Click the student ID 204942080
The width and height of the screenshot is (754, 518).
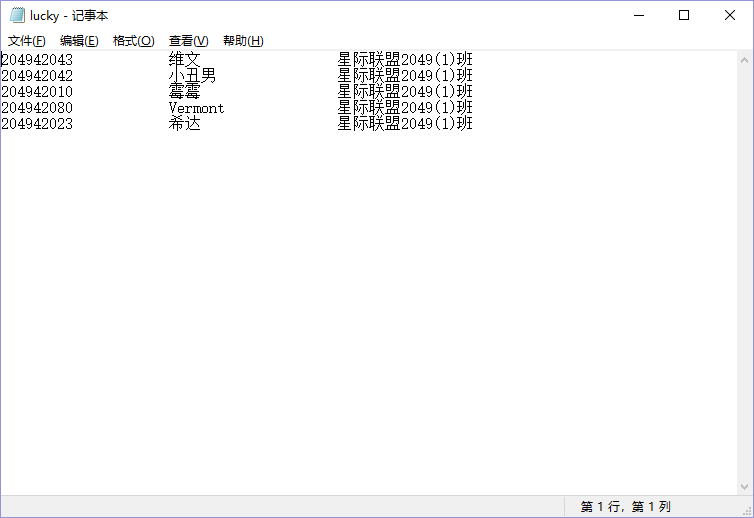[x=37, y=108]
